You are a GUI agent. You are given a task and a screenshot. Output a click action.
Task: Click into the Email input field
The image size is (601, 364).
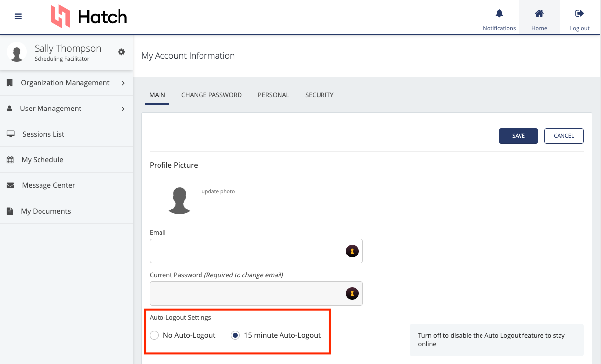pos(256,251)
